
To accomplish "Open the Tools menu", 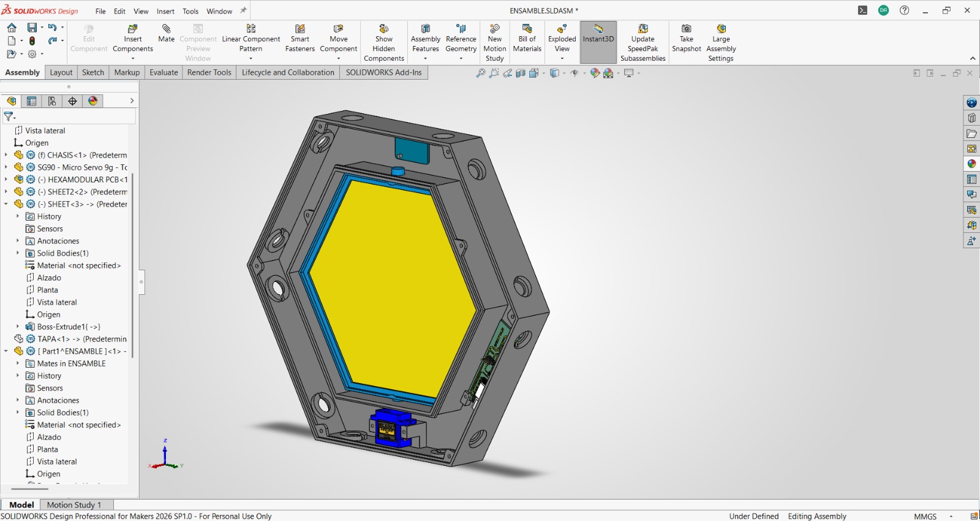I will 190,11.
